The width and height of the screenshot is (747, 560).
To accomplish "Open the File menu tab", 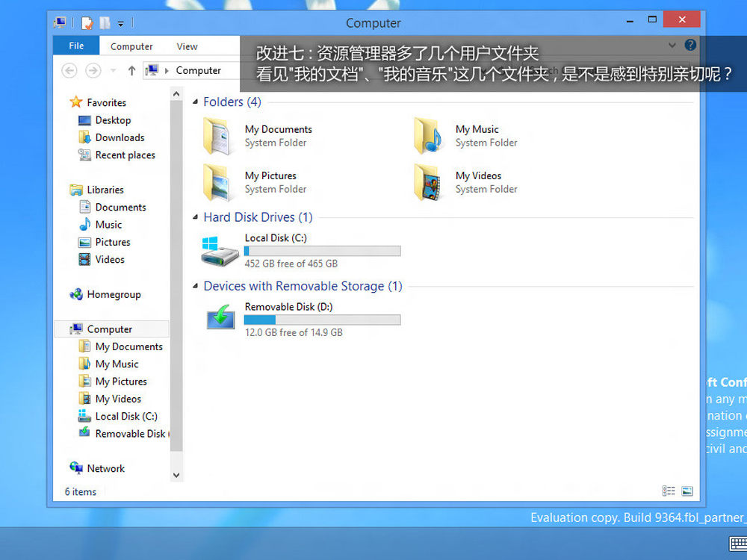I will (x=76, y=46).
